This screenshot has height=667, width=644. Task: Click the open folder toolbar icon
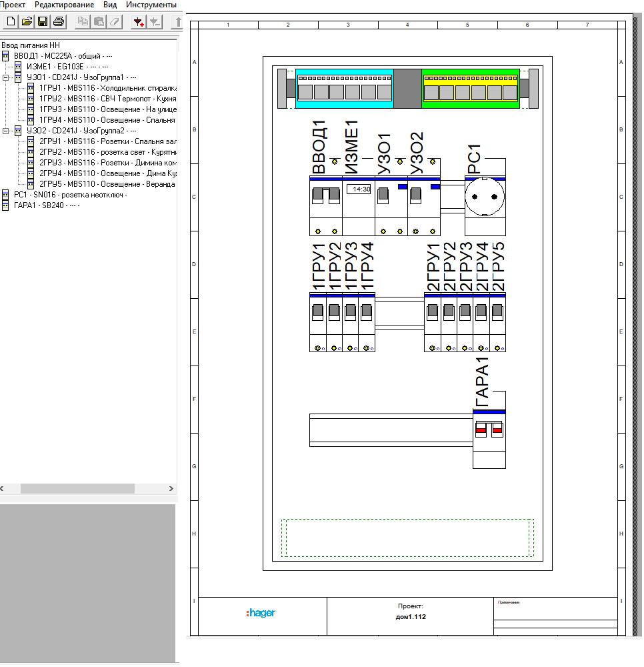click(x=27, y=22)
